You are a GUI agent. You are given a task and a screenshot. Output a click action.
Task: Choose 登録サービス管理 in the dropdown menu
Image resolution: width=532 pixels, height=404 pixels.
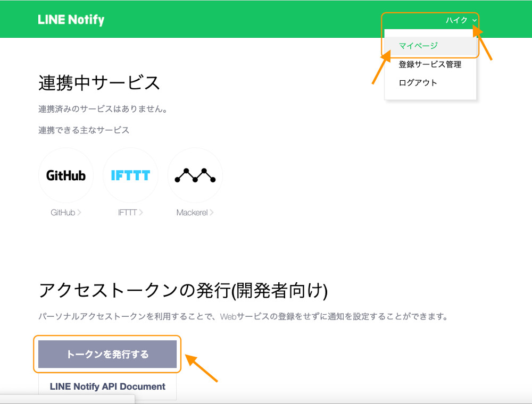coord(430,64)
